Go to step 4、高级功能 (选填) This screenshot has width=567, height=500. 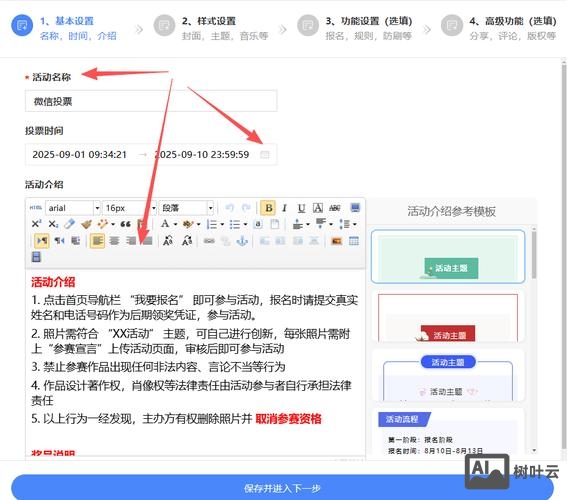point(498,27)
